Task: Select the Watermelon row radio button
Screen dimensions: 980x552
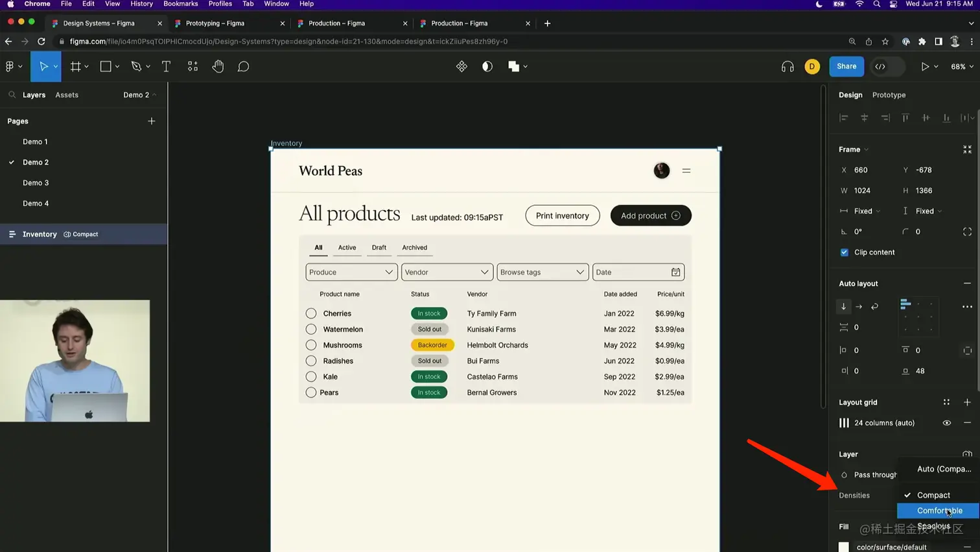Action: point(311,329)
